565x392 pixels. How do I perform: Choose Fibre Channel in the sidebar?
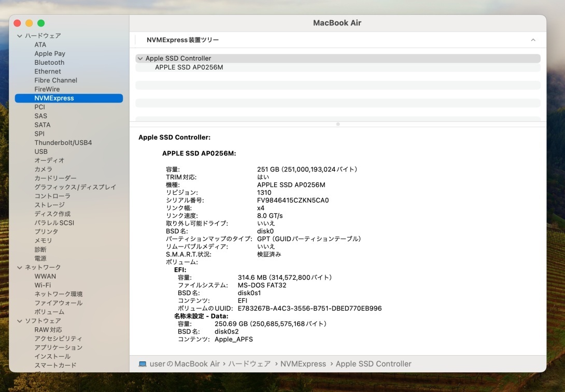[56, 80]
